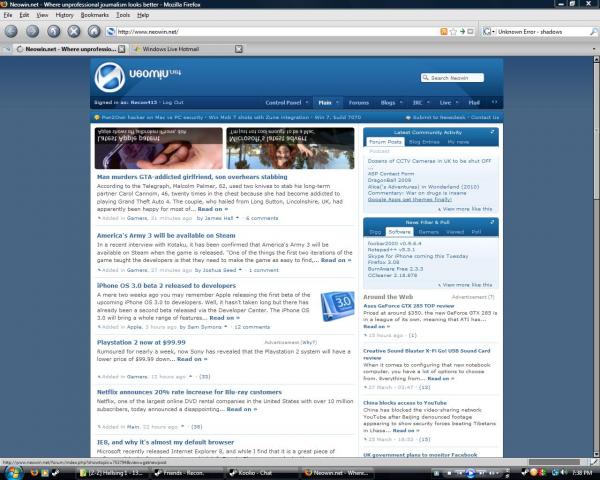Select the My news tab

click(x=458, y=142)
